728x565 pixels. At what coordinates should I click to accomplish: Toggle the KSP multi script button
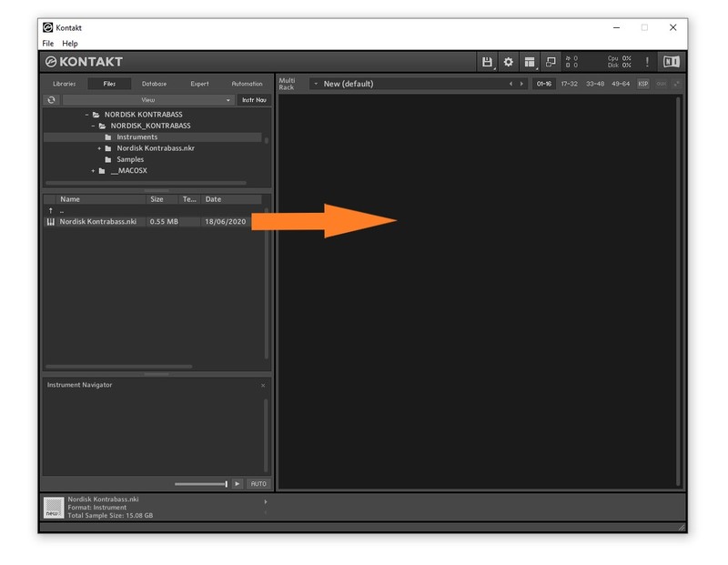(643, 84)
